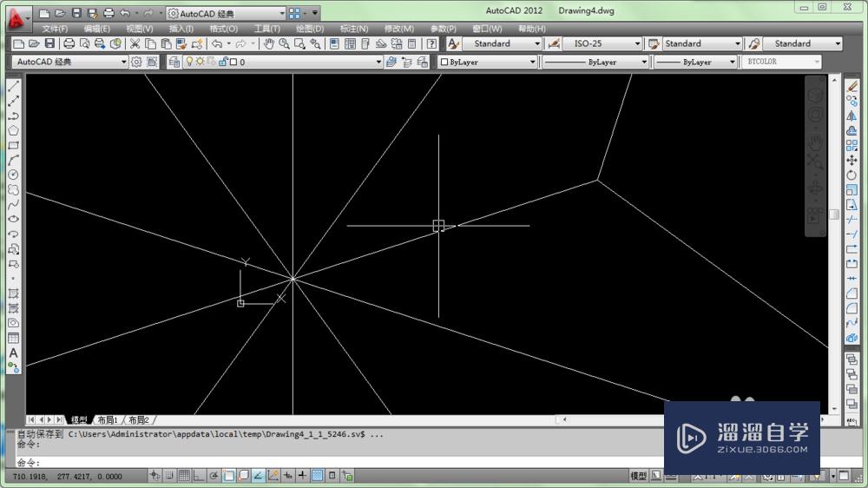868x488 pixels.
Task: Switch to the 布局1 layout tab
Action: coord(108,420)
